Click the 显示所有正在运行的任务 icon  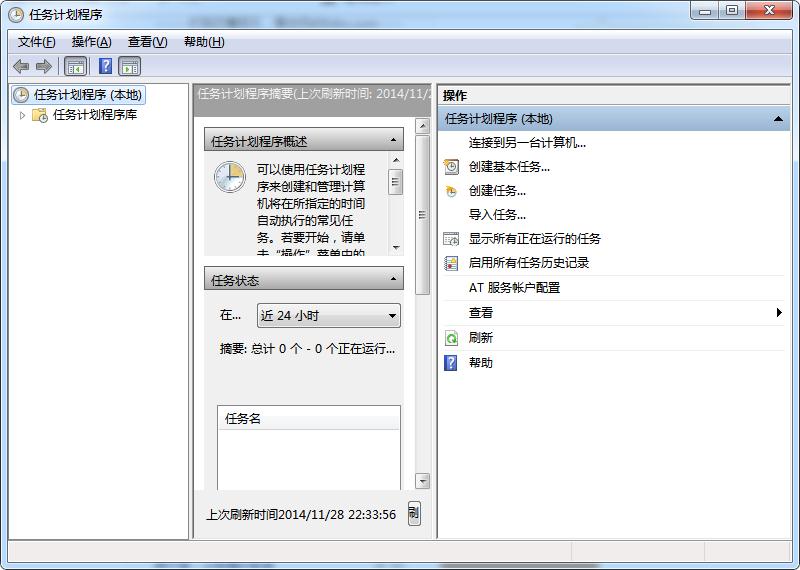(x=451, y=239)
